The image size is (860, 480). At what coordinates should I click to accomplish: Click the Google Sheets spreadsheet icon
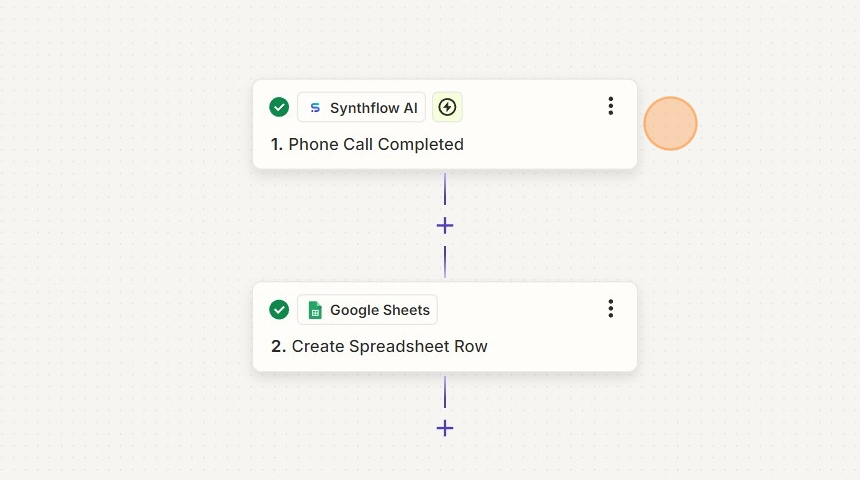(x=315, y=310)
